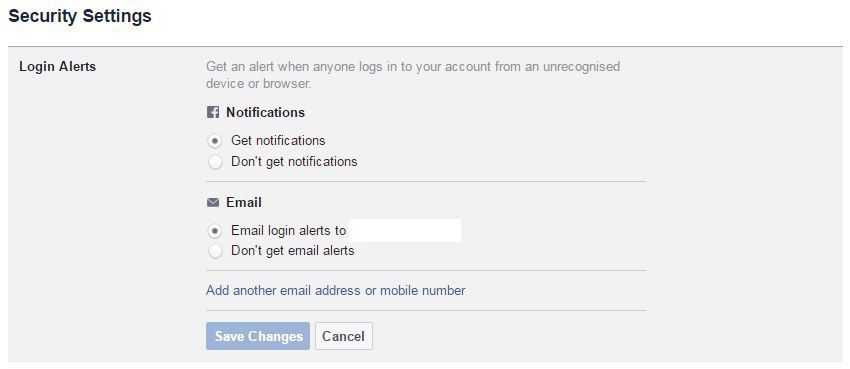The width and height of the screenshot is (850, 369).
Task: Click the Save Changes button
Action: (x=257, y=336)
